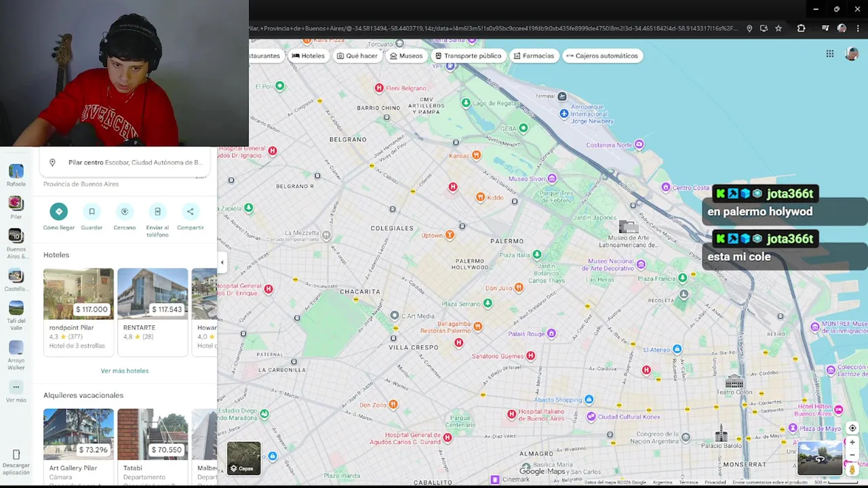868x488 pixels.
Task: Open recent place Buenos Aires in sidebar
Action: point(16,244)
